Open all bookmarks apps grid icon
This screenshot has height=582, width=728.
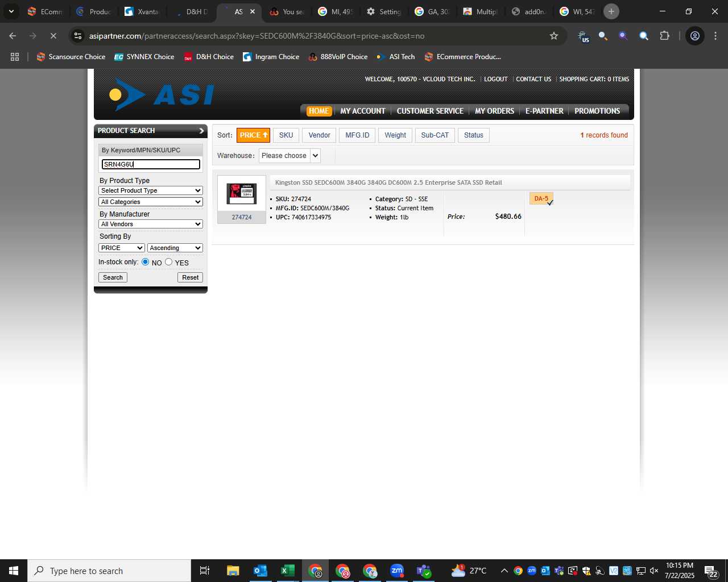tap(15, 57)
